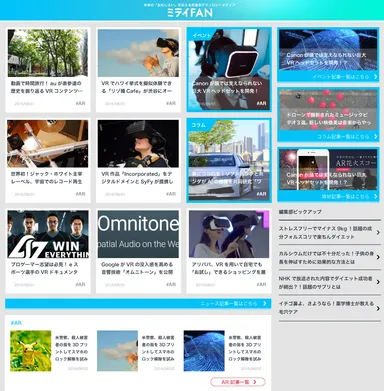Open the record player thumbnail for ジャック・ホワイト article
This screenshot has height=391, width=384.
48,144
